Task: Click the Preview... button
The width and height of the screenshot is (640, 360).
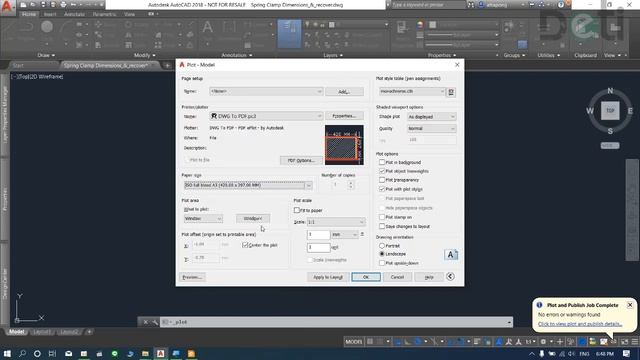Action: [192, 277]
